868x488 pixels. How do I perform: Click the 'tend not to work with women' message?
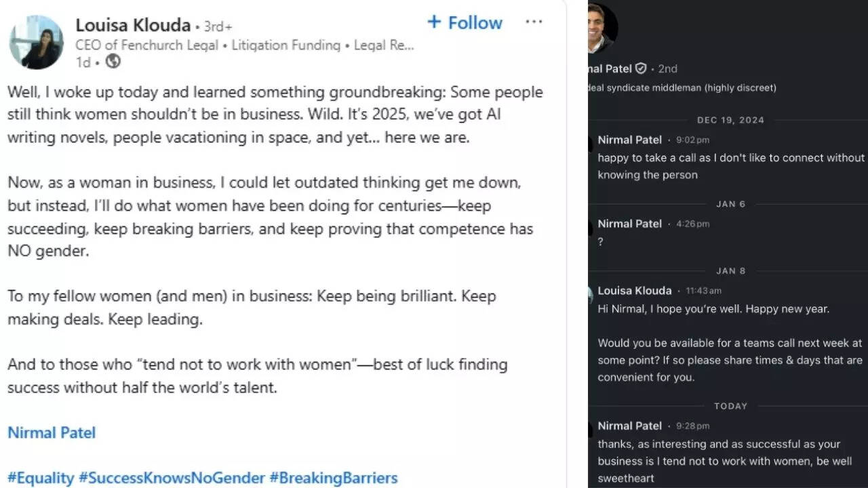point(719,461)
